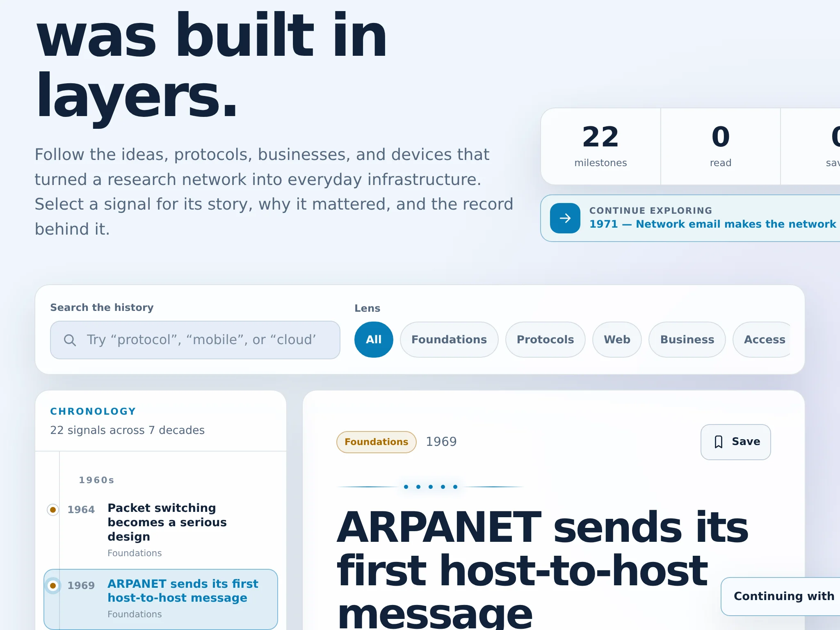Click the "22 signals across 7 decades" text

127,430
